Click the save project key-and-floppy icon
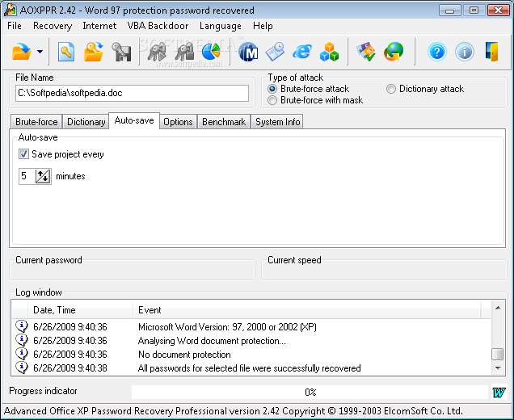Image resolution: width=514 pixels, height=420 pixels. (x=121, y=52)
